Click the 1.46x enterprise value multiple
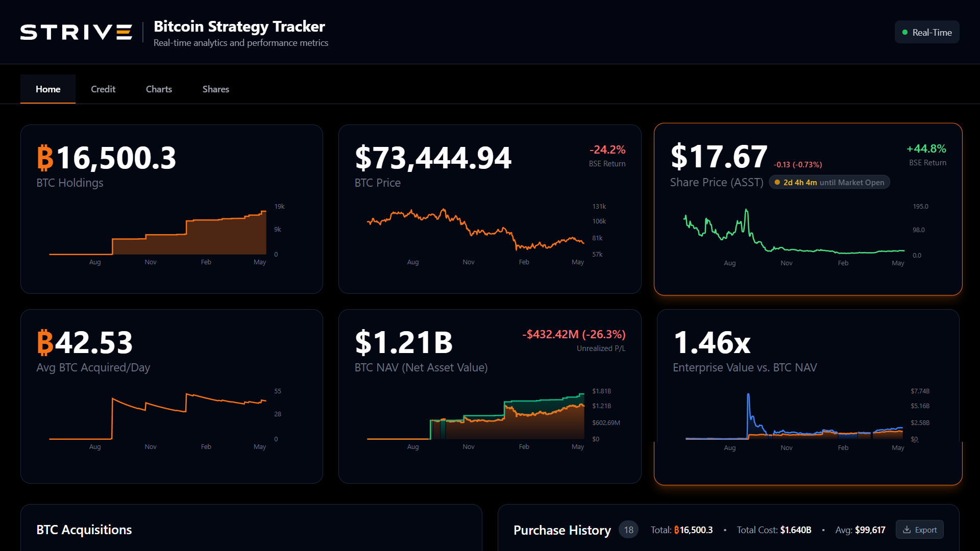Screen dimensions: 980x551 click(712, 342)
